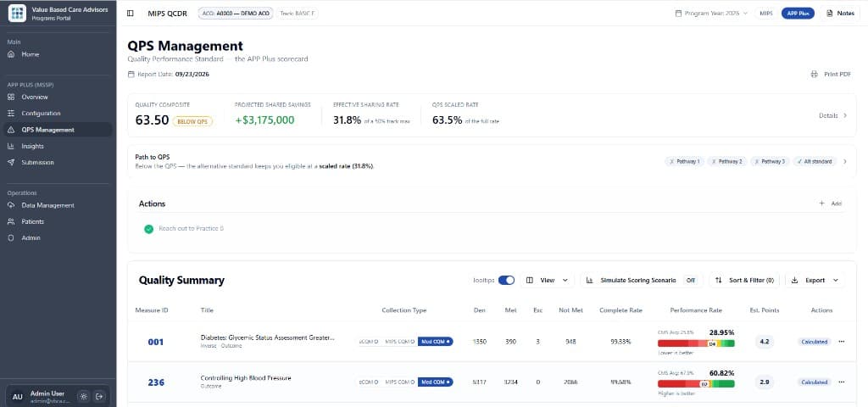Image resolution: width=868 pixels, height=407 pixels.
Task: Open the ACO: A0000 — DEMO ACO selector
Action: pos(236,14)
